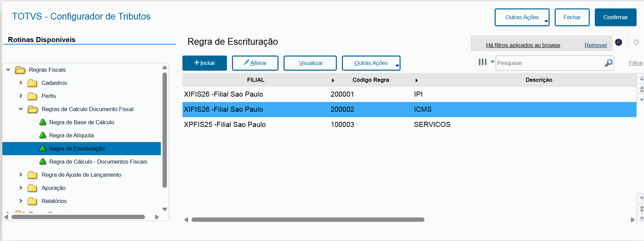Image resolution: width=644 pixels, height=241 pixels.
Task: Collapse Regras de Calculo Documento Fiscal
Action: point(21,109)
